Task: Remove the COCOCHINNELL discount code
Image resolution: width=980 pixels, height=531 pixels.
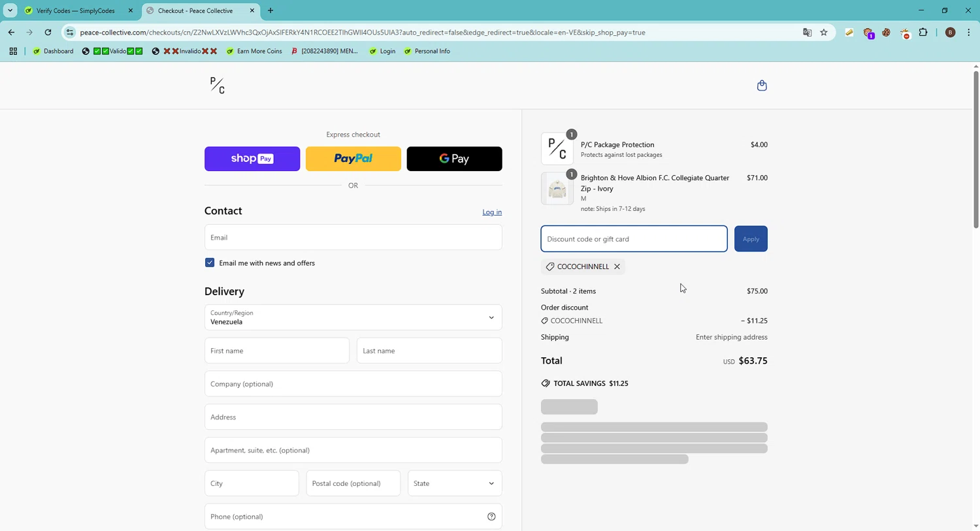Action: [x=617, y=266]
